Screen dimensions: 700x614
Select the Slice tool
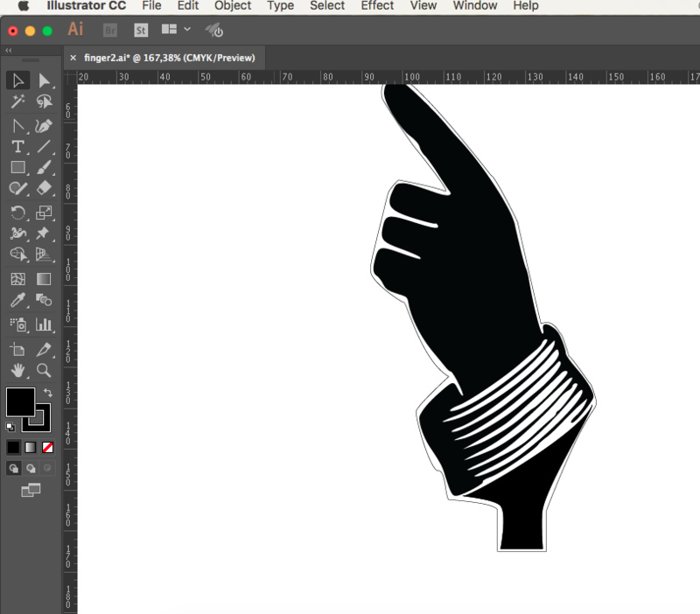point(44,349)
